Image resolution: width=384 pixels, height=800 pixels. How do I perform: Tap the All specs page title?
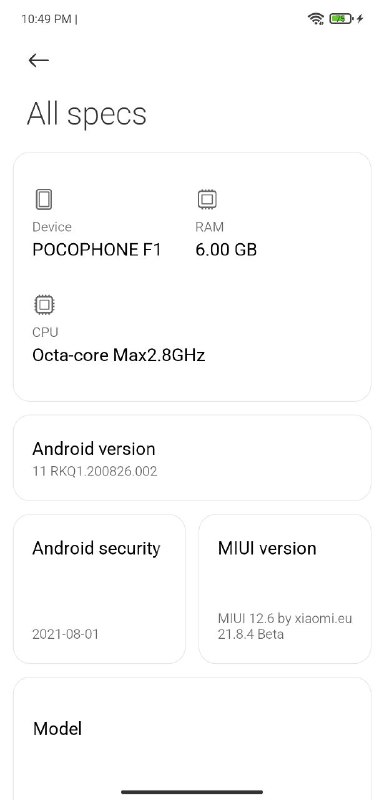(x=87, y=114)
